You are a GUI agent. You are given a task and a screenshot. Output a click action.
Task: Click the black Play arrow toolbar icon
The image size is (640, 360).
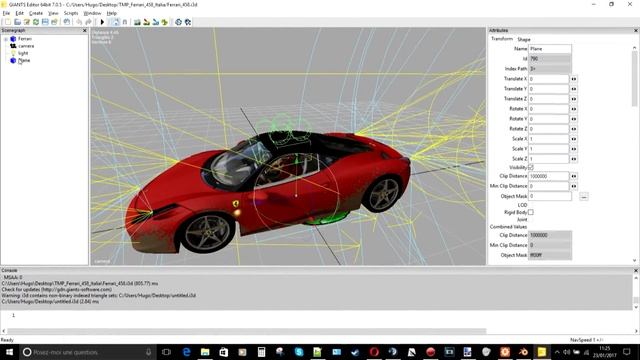(102, 22)
